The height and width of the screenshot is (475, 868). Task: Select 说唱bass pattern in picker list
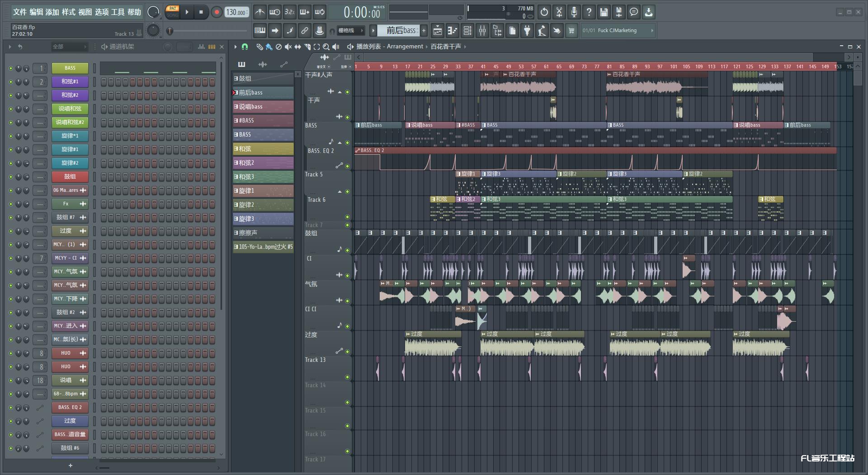coord(263,107)
